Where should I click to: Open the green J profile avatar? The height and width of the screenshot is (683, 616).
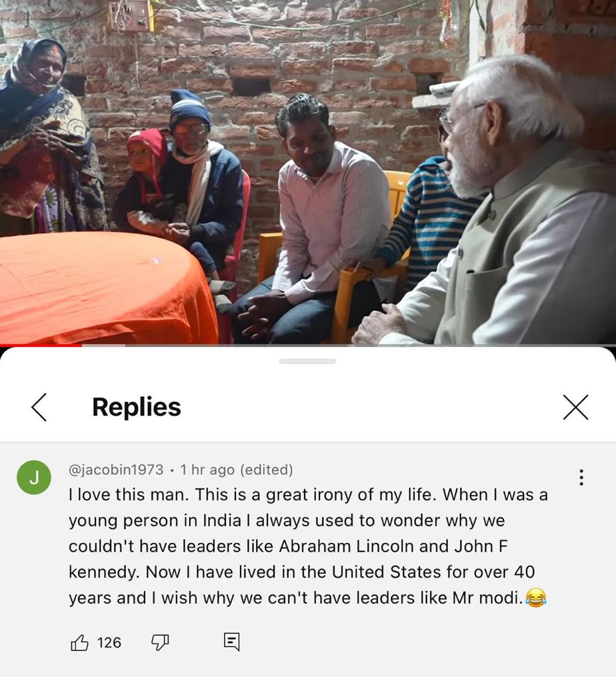tap(34, 478)
